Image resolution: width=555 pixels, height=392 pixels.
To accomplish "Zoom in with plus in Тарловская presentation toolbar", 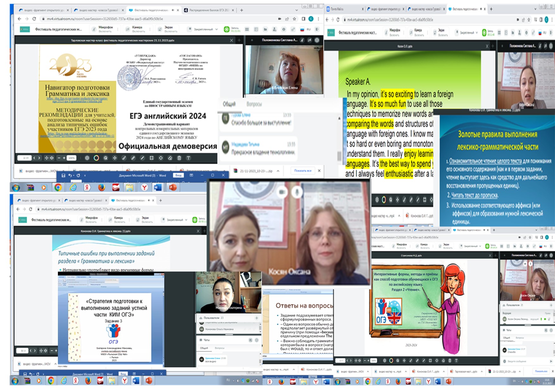I will (x=64, y=158).
